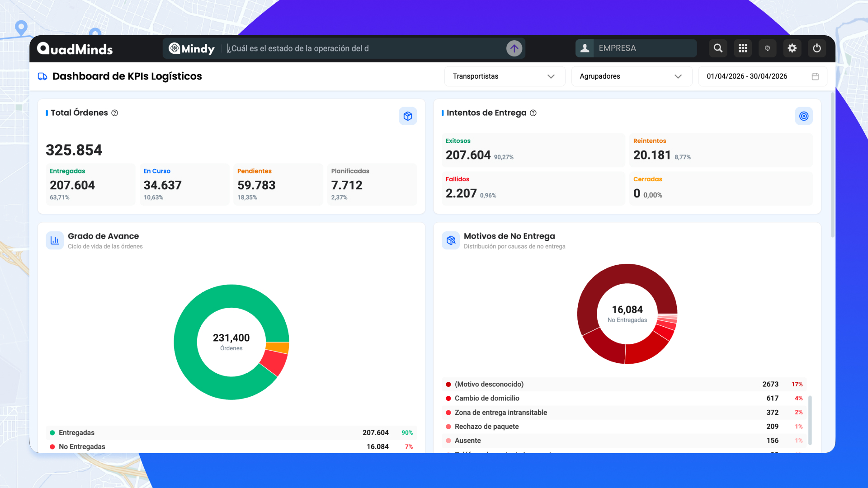
Task: Open the date range 01/04/2026 - 30/04/2026 picker
Action: click(x=763, y=76)
